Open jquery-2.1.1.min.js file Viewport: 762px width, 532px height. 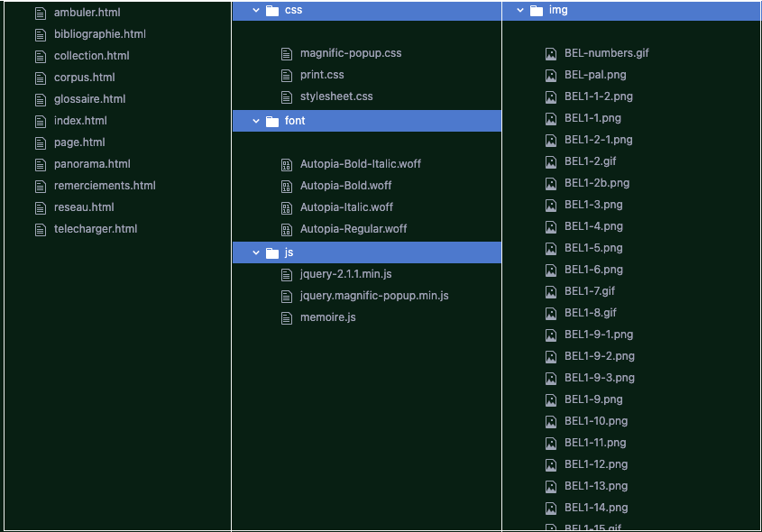coord(345,274)
